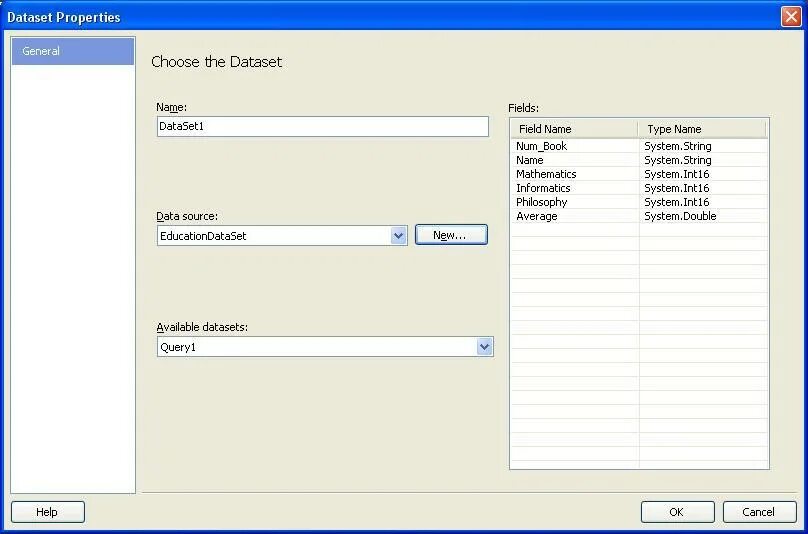
Task: Select the Name field in Fields list
Action: coord(530,160)
